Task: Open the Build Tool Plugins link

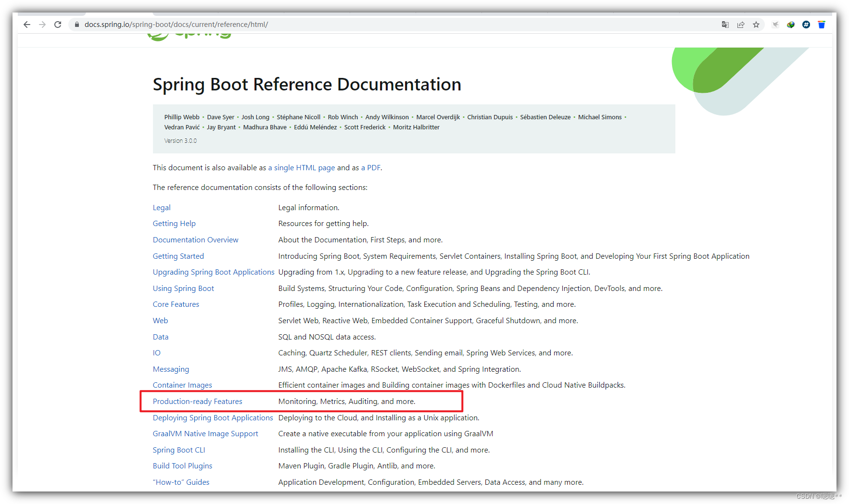Action: pyautogui.click(x=182, y=466)
